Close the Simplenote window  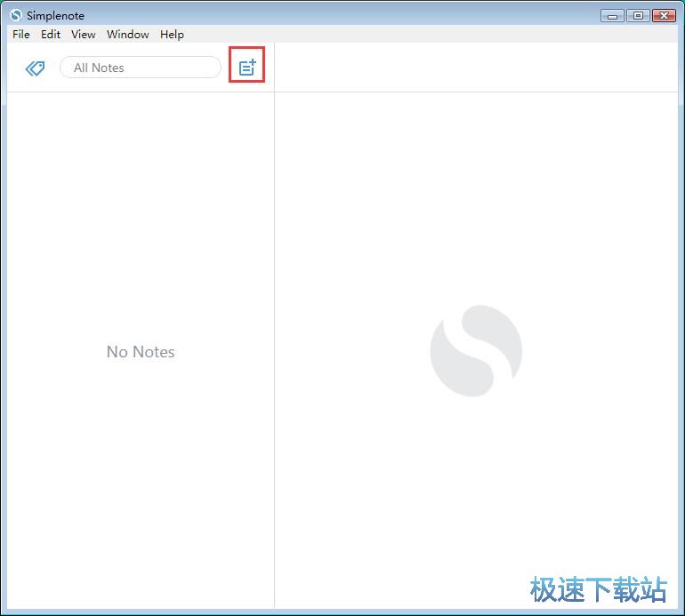click(x=664, y=16)
